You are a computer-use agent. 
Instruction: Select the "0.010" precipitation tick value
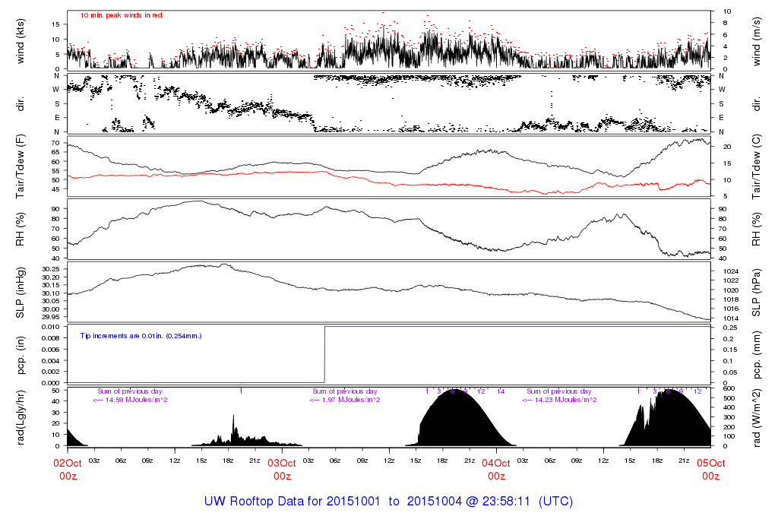coord(51,327)
